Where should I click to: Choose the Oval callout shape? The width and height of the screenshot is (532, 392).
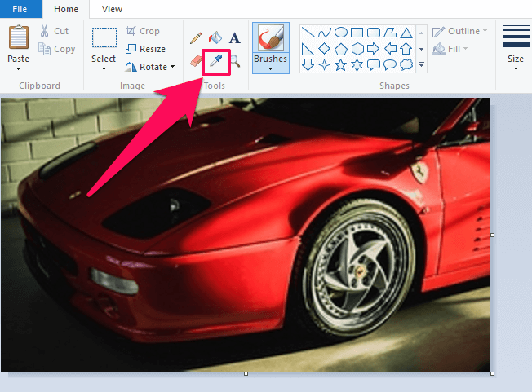point(390,64)
